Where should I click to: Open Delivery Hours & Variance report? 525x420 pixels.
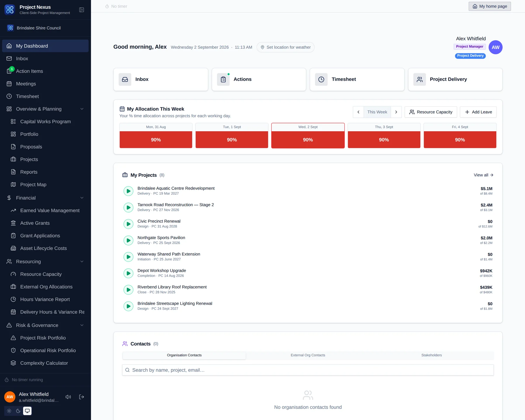pyautogui.click(x=47, y=312)
